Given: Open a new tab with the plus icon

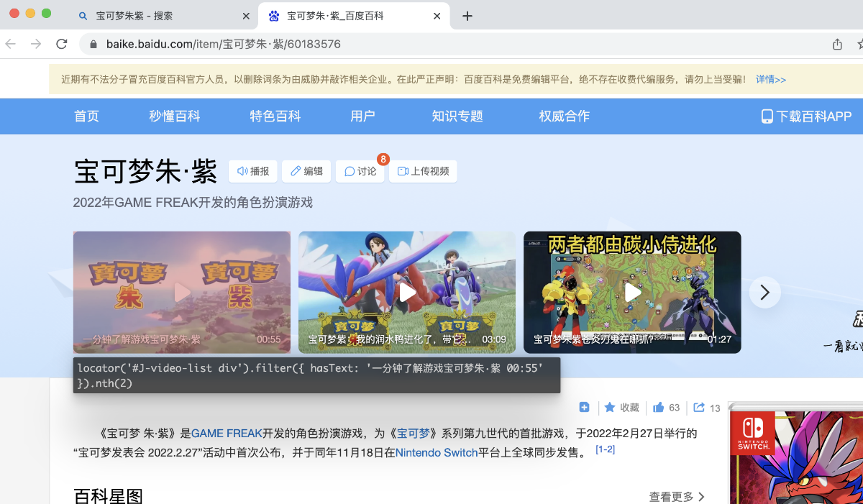Looking at the screenshot, I should tap(467, 16).
